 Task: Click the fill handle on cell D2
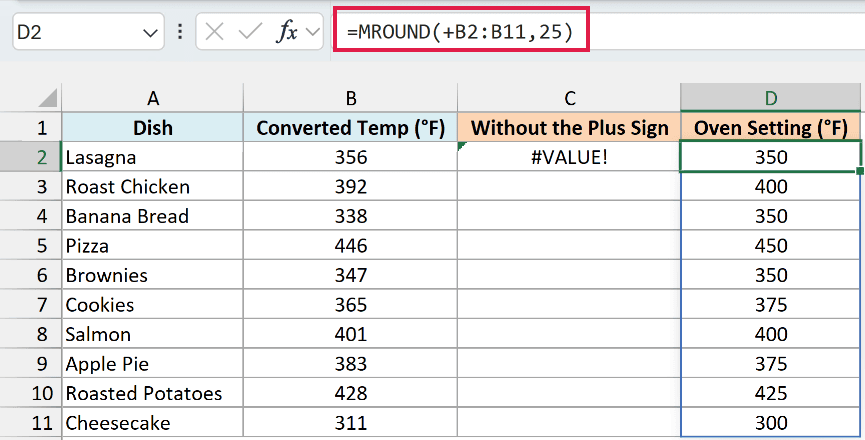[859, 171]
